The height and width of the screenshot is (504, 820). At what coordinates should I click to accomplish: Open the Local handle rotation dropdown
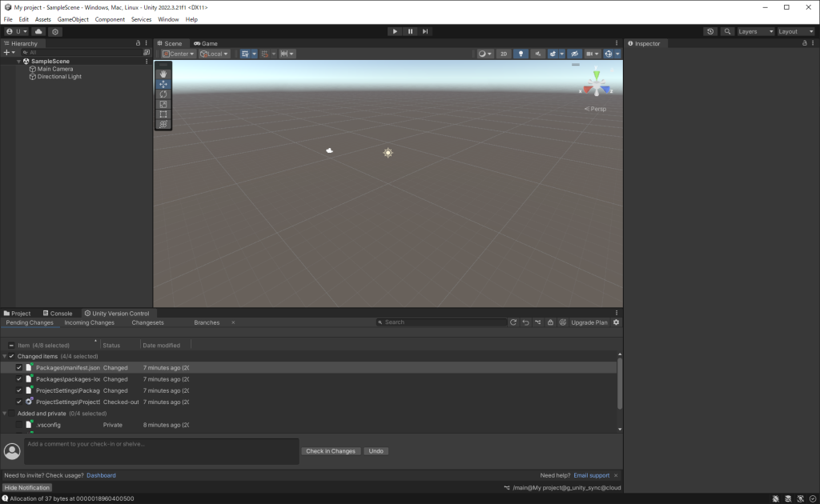coord(214,54)
